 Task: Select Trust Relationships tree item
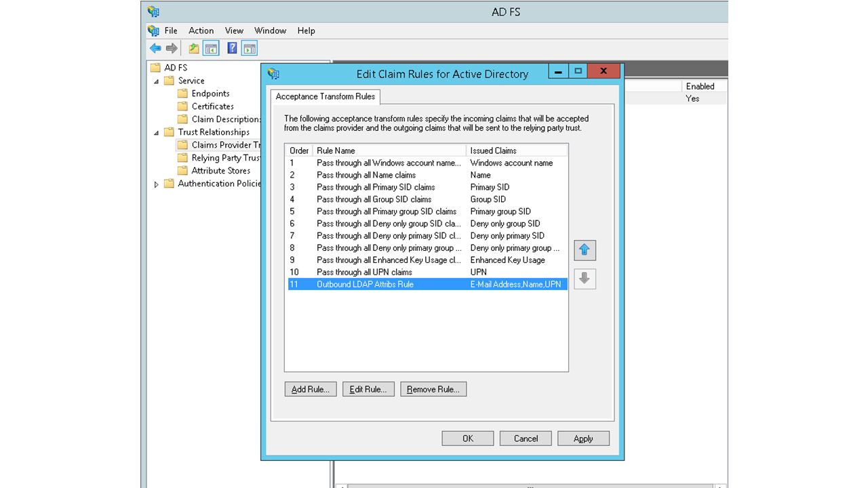tap(214, 132)
